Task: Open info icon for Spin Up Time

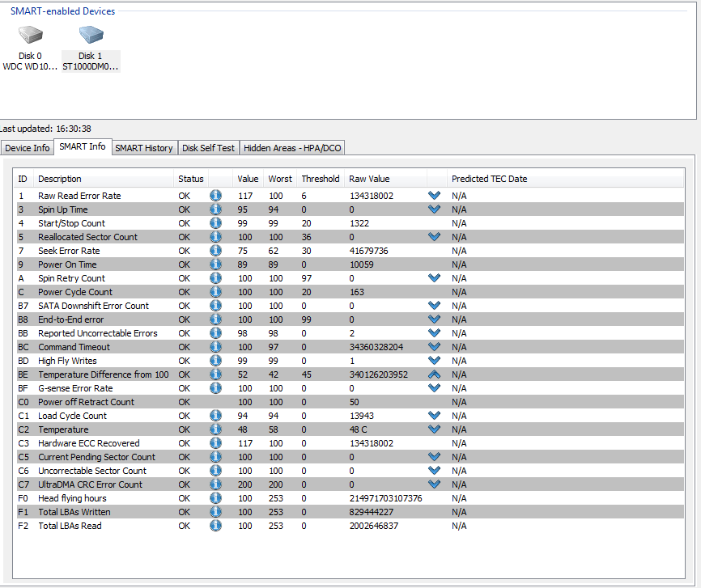Action: (x=215, y=209)
